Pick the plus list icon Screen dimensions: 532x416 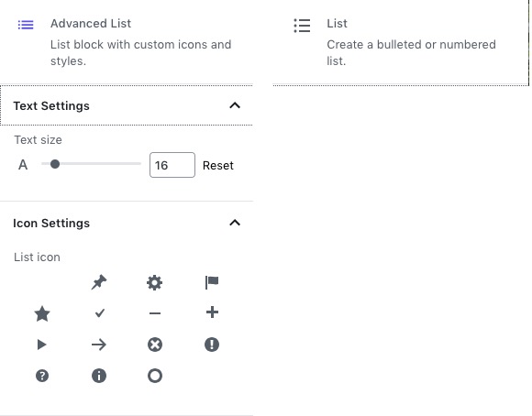pos(212,312)
